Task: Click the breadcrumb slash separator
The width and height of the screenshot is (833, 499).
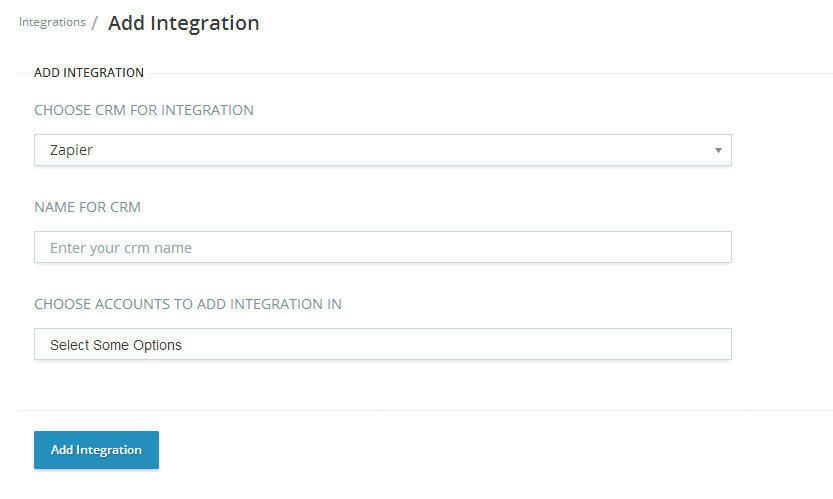Action: tap(94, 23)
